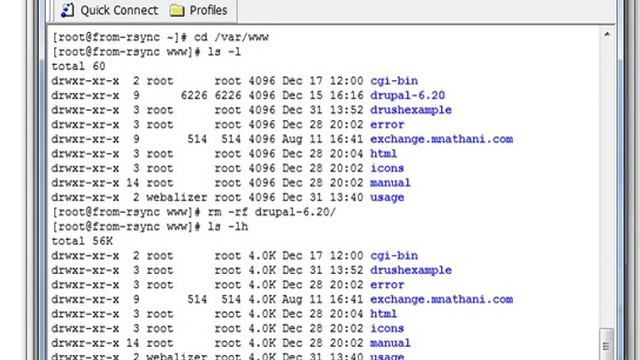Click 'icons' in the 'ls -lh' listing
Screen dimensions: 640x360
click(387, 329)
